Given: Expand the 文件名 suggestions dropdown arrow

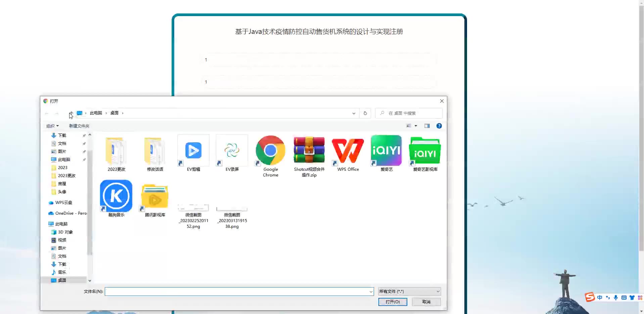Looking at the screenshot, I should [x=371, y=292].
